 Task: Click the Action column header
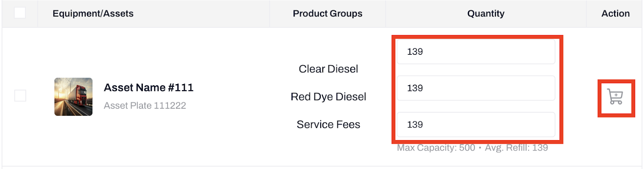615,14
